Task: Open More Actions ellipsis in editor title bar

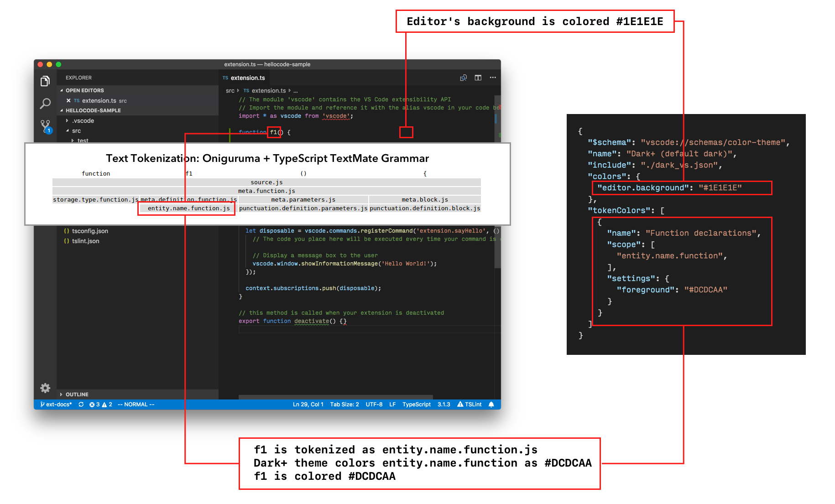Action: [x=493, y=78]
